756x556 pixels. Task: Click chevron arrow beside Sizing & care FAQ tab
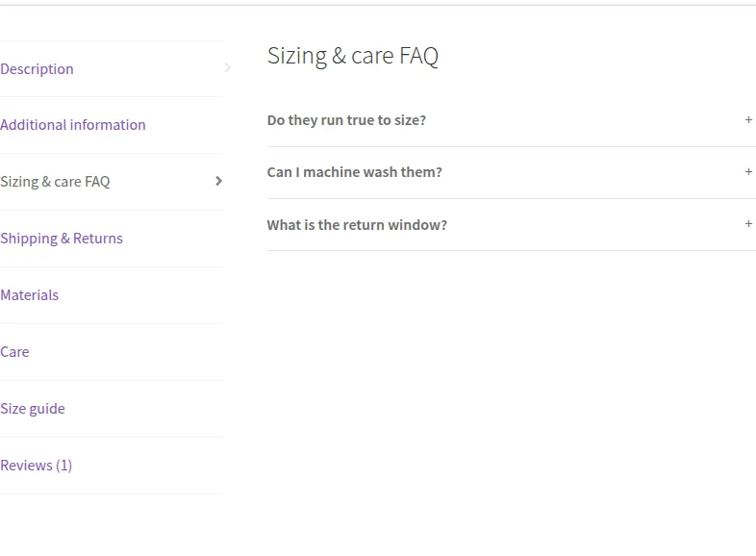coord(219,181)
